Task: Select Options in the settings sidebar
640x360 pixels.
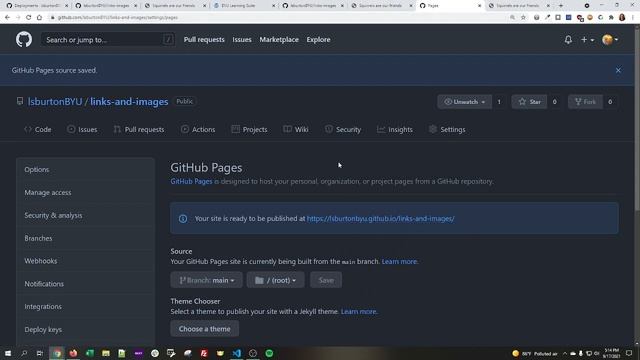Action: pyautogui.click(x=85, y=169)
